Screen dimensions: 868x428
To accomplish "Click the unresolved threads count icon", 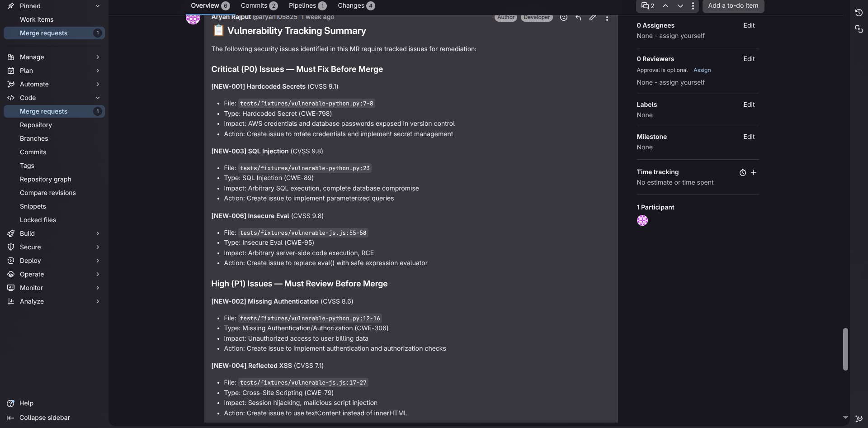I will pos(648,6).
